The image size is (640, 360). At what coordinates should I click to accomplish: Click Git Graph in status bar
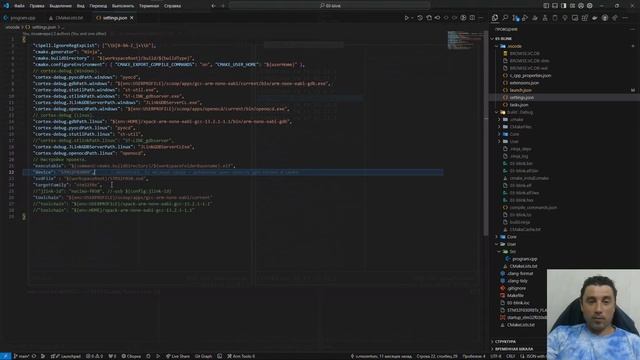tap(203, 356)
